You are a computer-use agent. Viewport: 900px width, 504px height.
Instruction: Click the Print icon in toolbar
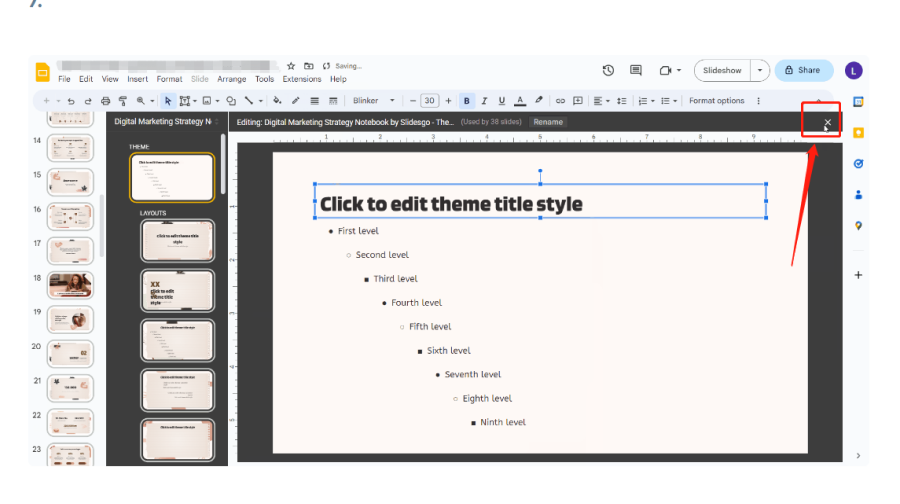tap(105, 101)
